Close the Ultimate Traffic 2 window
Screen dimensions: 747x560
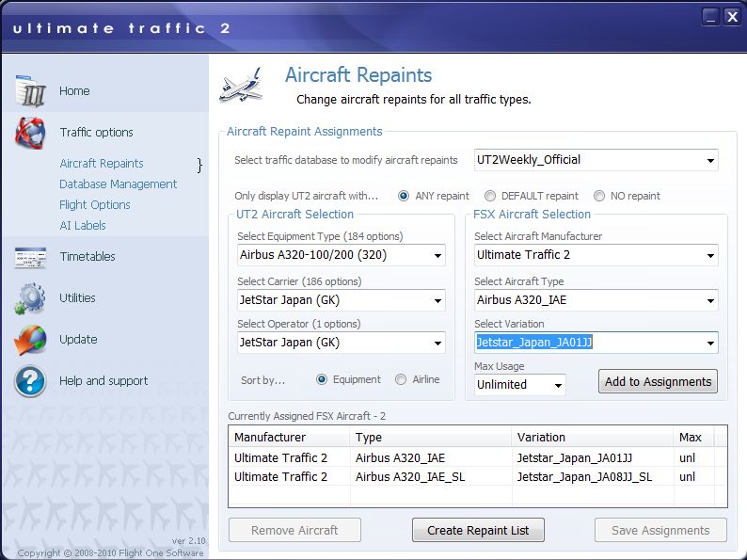point(732,17)
